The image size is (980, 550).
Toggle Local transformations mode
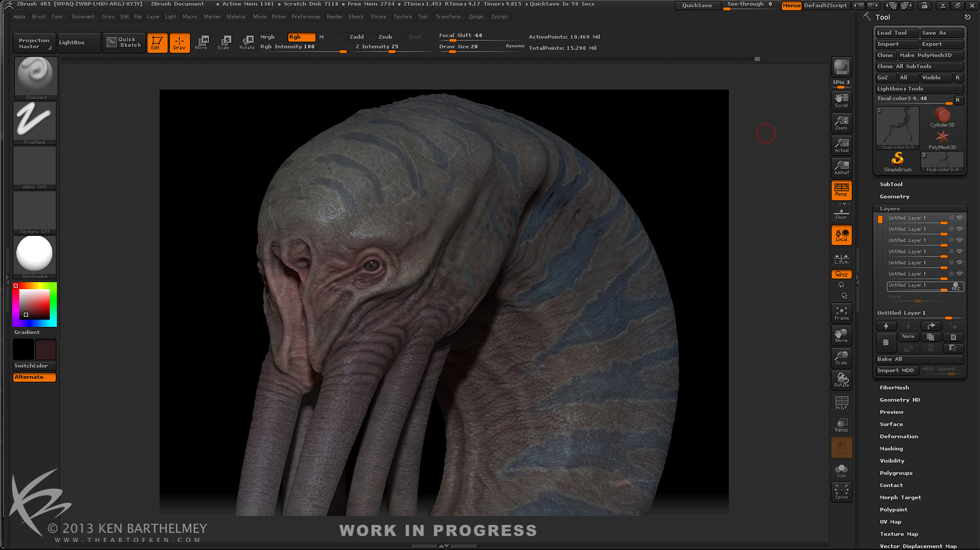click(841, 235)
